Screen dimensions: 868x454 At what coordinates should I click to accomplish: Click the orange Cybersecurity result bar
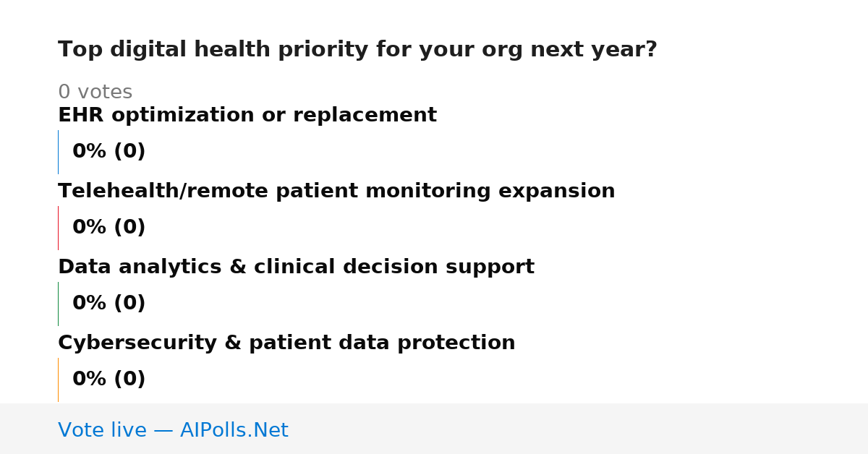tap(58, 380)
